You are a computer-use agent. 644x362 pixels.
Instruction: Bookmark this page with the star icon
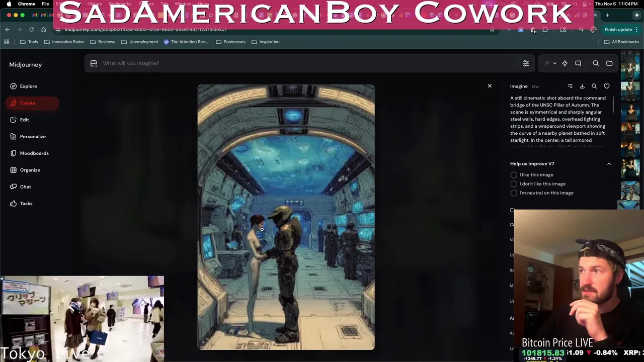coord(492,30)
